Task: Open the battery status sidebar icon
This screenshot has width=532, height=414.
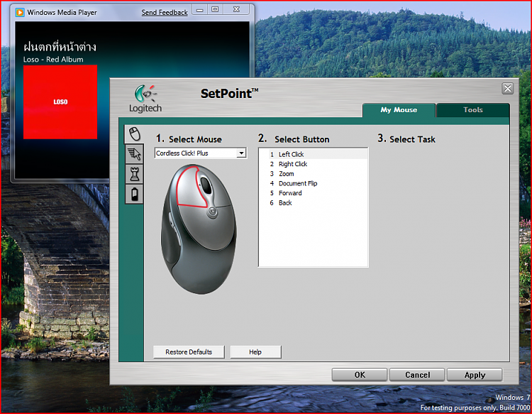Action: pos(135,195)
